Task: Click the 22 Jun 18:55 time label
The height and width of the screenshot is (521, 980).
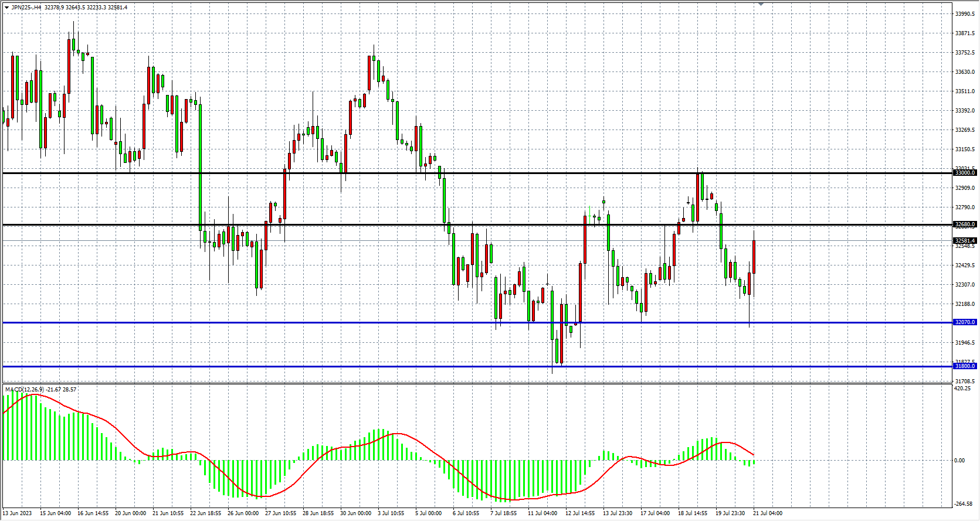Action: click(205, 513)
